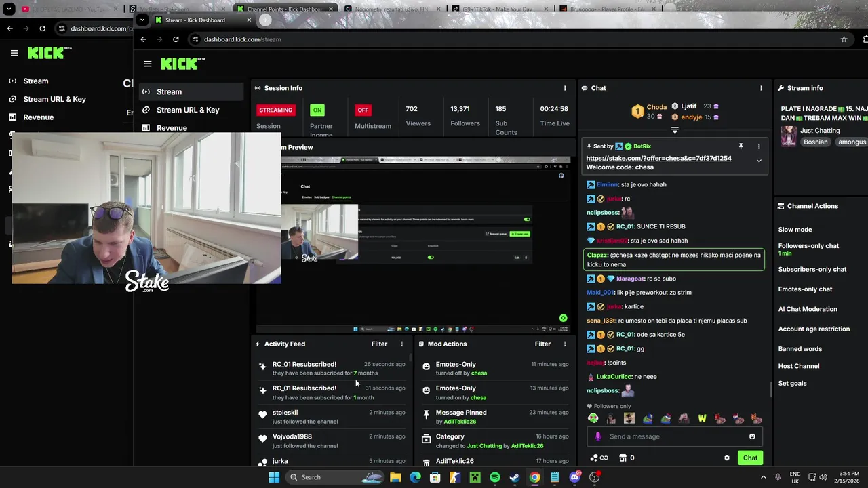Click the Message Pinned mod action entry
The height and width of the screenshot is (488, 868).
click(x=495, y=417)
